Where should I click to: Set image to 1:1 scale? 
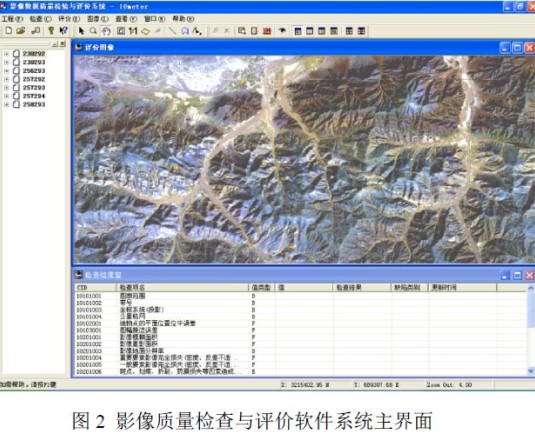point(133,31)
